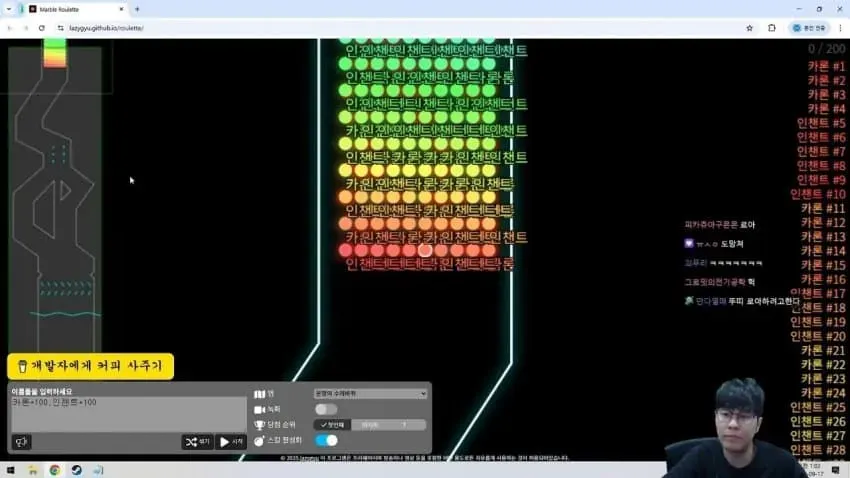This screenshot has height=478, width=850.
Task: Select the first-place winner option
Action: click(332, 425)
